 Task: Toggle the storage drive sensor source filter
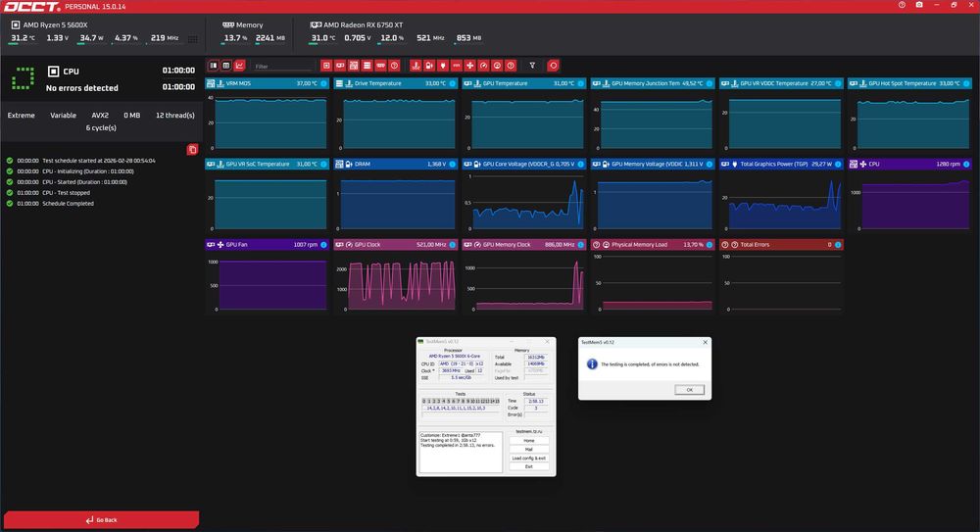tap(367, 66)
